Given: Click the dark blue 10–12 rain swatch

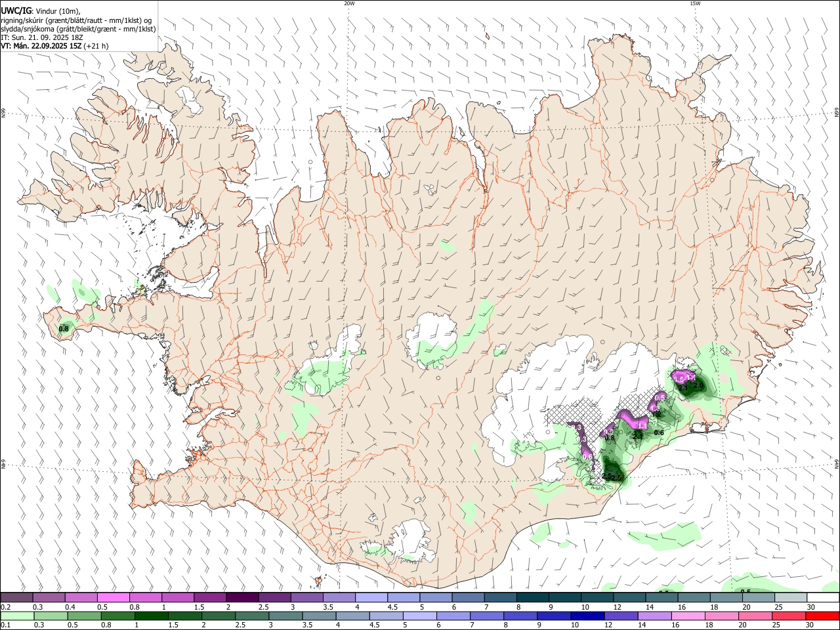Looking at the screenshot, I should 587,616.
